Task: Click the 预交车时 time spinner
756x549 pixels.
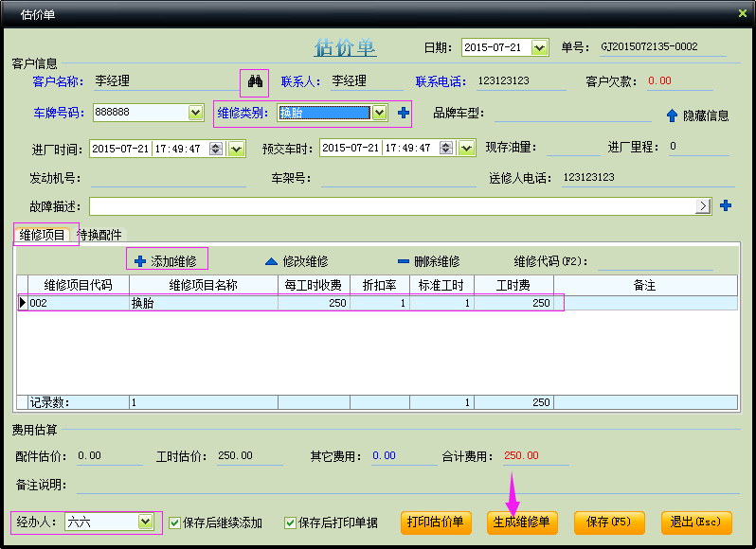Action: pos(446,148)
